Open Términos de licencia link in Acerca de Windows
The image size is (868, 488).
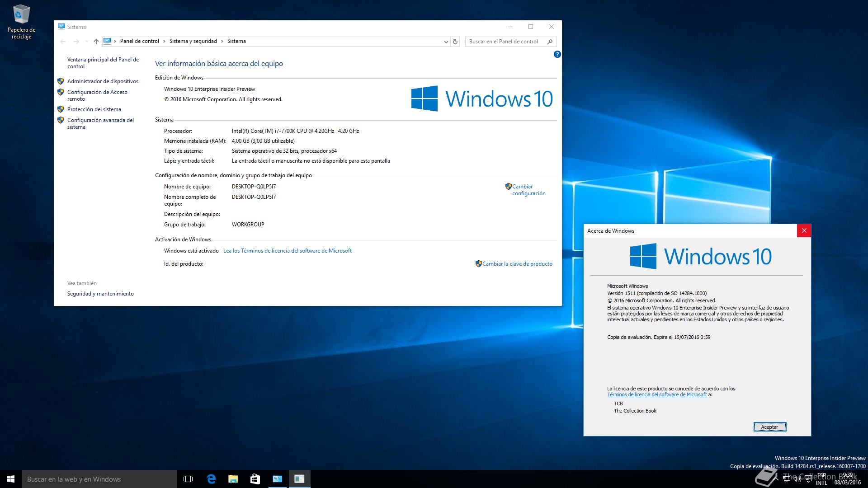[657, 394]
